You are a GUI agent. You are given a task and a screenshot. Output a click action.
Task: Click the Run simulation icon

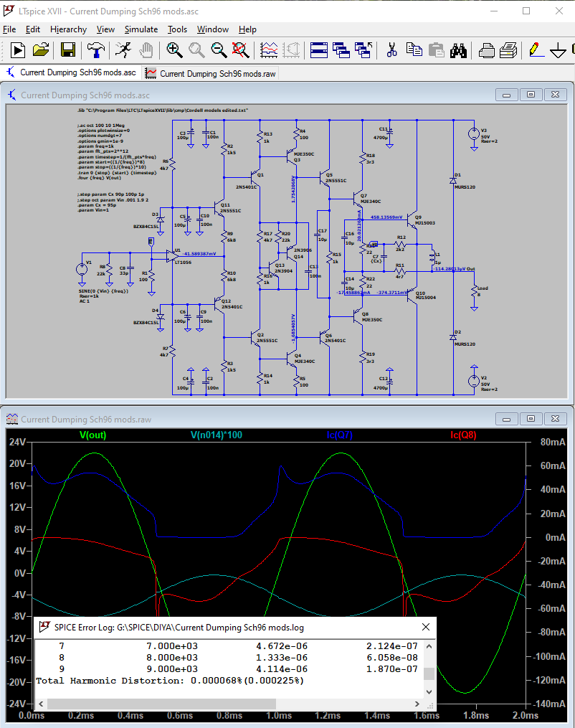click(x=18, y=50)
